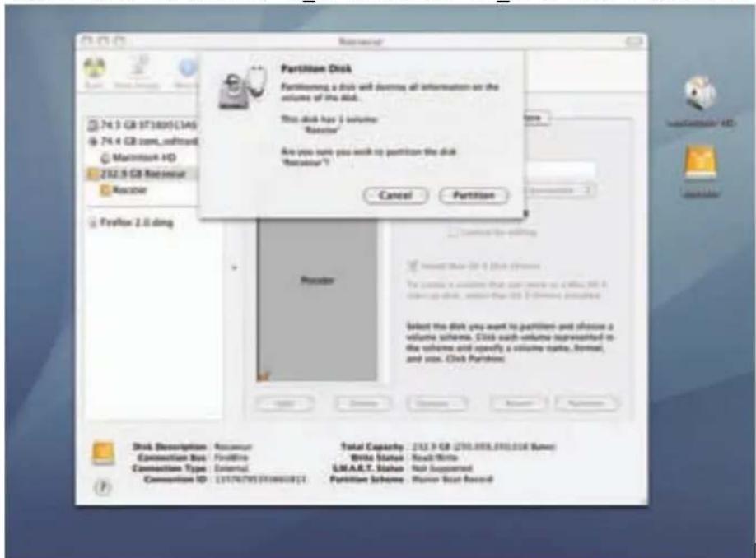Confirm with the Partition dialog button
This screenshot has height=558, width=756.
(x=474, y=195)
